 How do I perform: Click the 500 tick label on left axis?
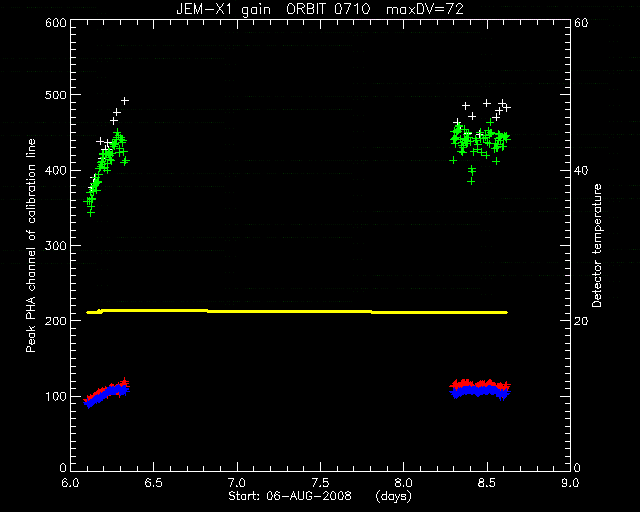tap(56, 95)
